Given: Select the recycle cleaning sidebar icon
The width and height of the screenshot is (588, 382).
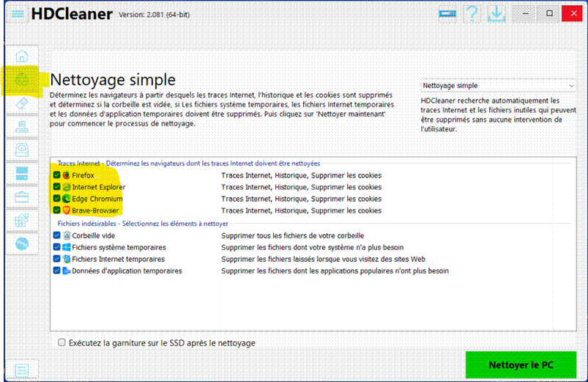Looking at the screenshot, I should [22, 80].
